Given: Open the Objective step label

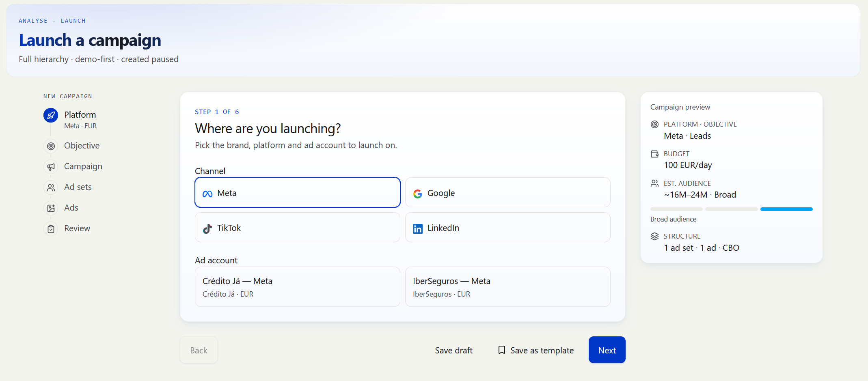Looking at the screenshot, I should (x=82, y=146).
